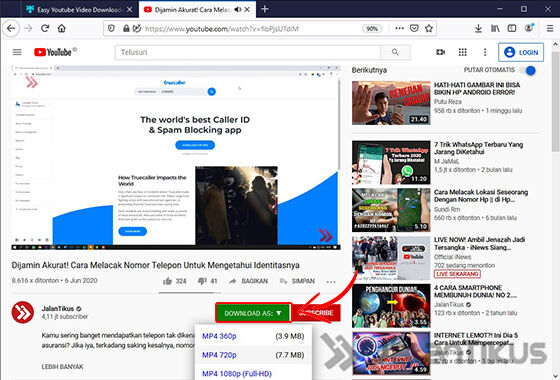
Task: Open the Firefox downloads arrow icon
Action: click(478, 29)
